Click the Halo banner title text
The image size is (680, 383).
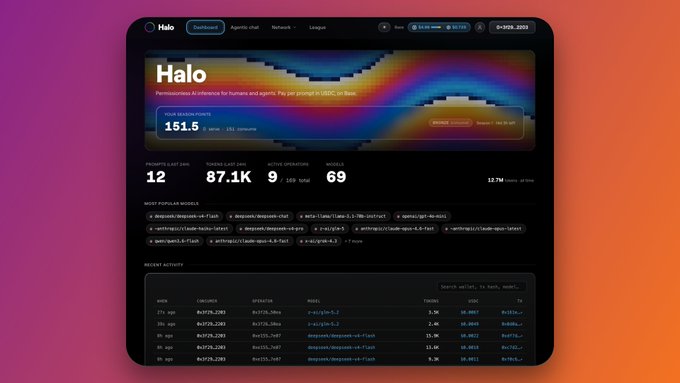point(181,74)
